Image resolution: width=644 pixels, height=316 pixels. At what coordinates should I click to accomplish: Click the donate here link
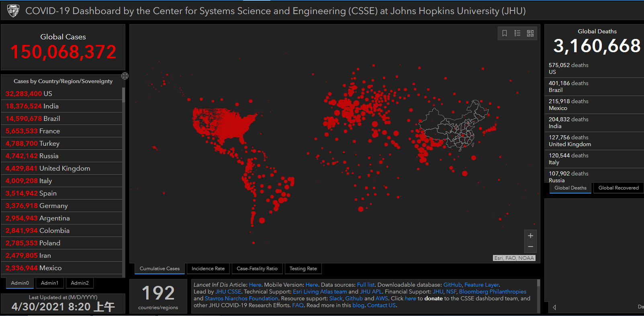pos(410,298)
